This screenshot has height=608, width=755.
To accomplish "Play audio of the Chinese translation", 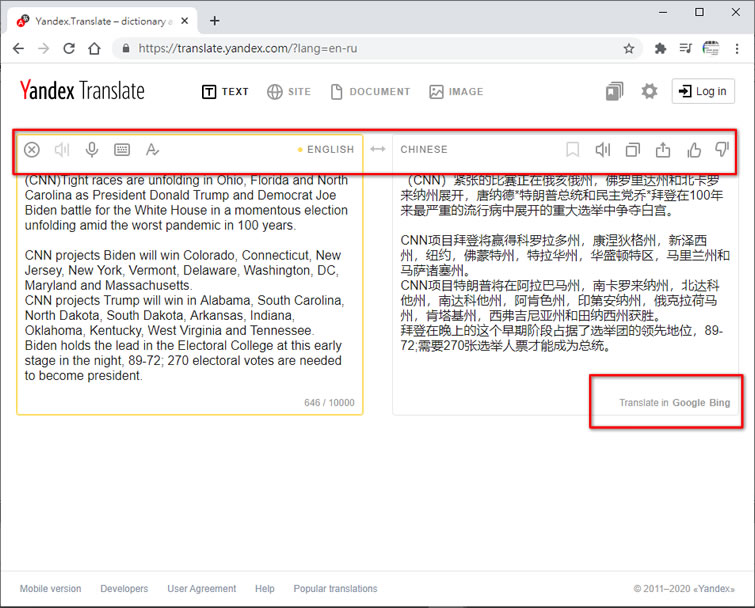I will [602, 150].
